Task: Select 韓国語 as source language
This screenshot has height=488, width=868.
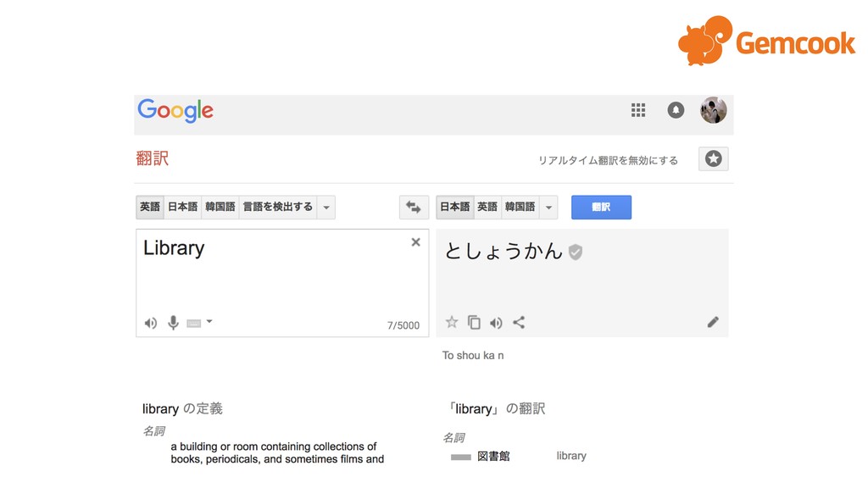Action: 220,207
